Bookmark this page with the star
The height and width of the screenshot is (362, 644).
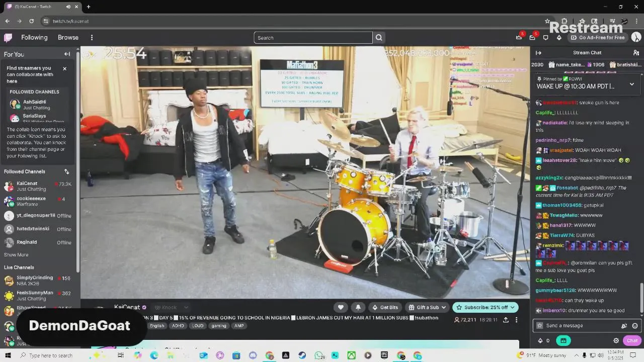click(547, 21)
